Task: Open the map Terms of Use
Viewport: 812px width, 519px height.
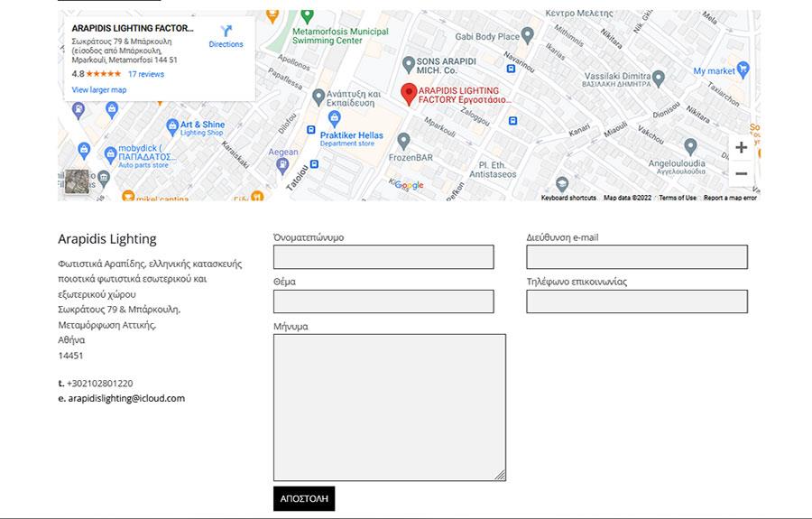Action: click(678, 198)
